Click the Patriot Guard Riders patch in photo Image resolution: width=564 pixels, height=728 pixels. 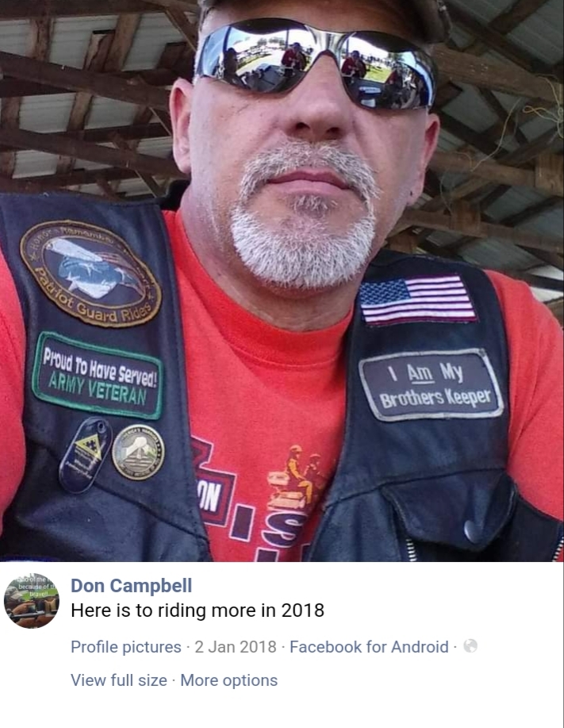[x=90, y=273]
